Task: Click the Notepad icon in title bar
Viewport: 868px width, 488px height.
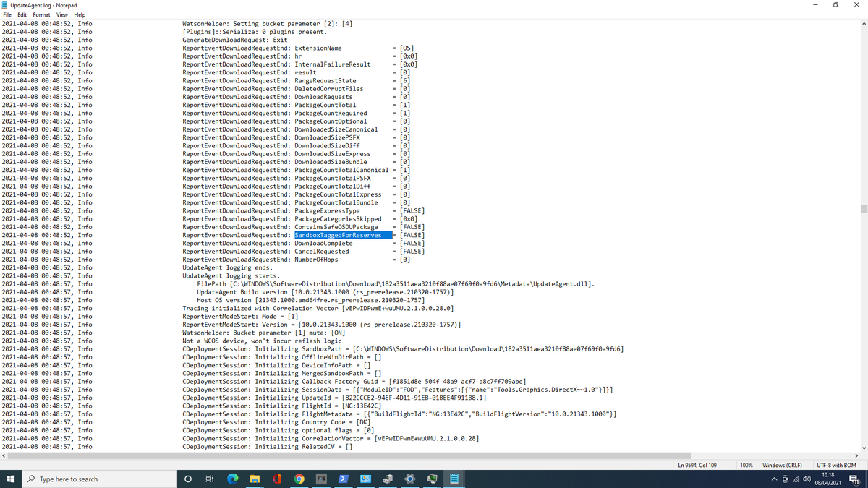Action: (x=5, y=5)
